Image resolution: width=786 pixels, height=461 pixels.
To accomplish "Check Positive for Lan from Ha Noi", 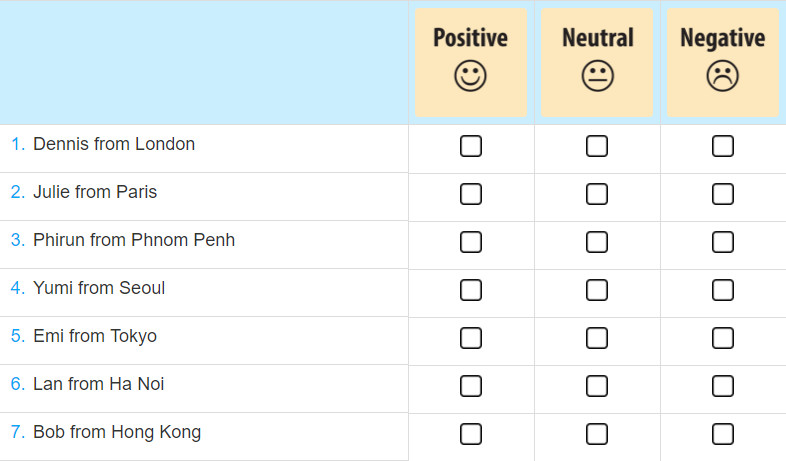I will point(471,386).
